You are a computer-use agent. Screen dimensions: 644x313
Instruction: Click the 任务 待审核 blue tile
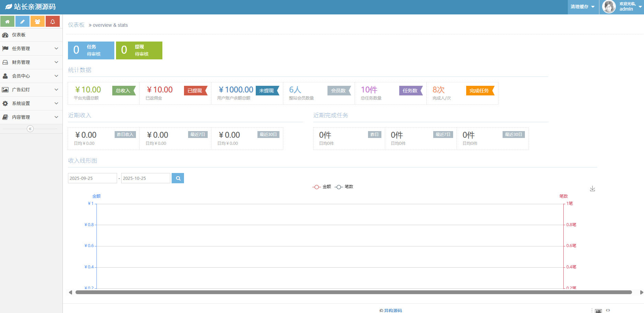(91, 50)
